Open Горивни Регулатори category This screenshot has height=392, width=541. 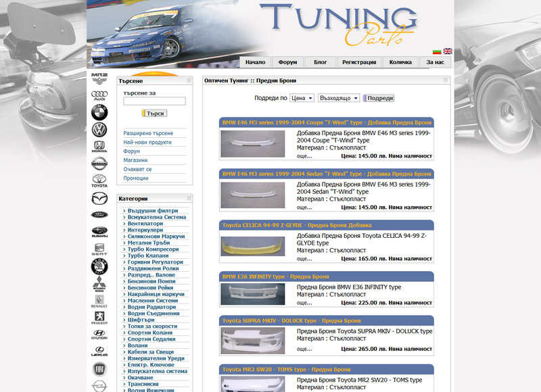tap(156, 262)
